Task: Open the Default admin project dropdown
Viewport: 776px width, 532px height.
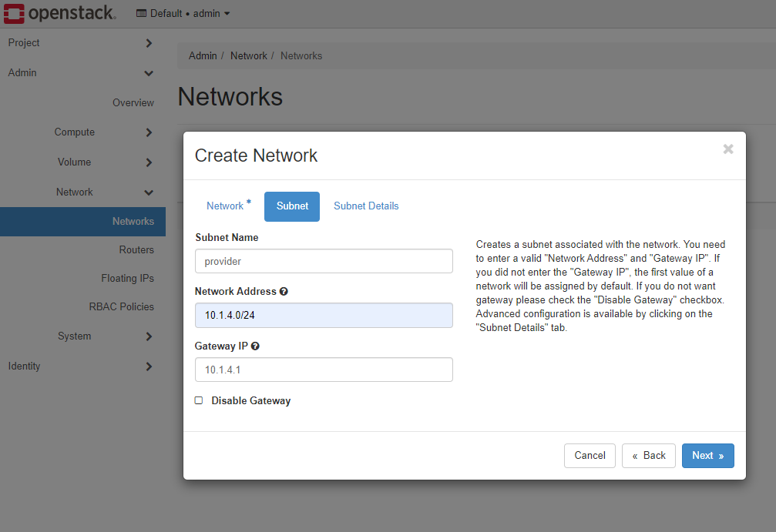Action: pos(183,13)
